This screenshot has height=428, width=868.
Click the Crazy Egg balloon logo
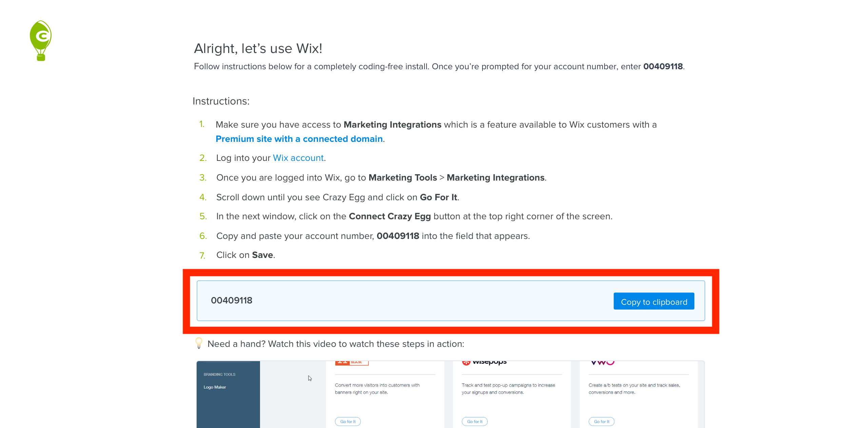coord(41,41)
